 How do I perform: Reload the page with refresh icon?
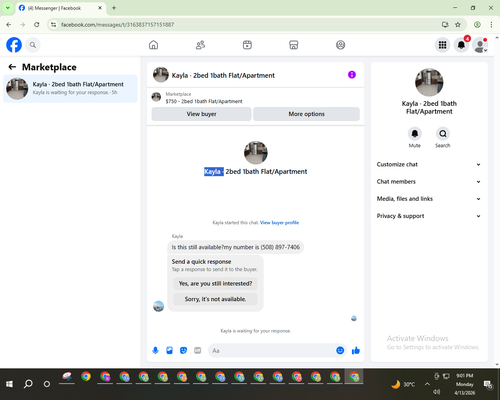click(37, 25)
